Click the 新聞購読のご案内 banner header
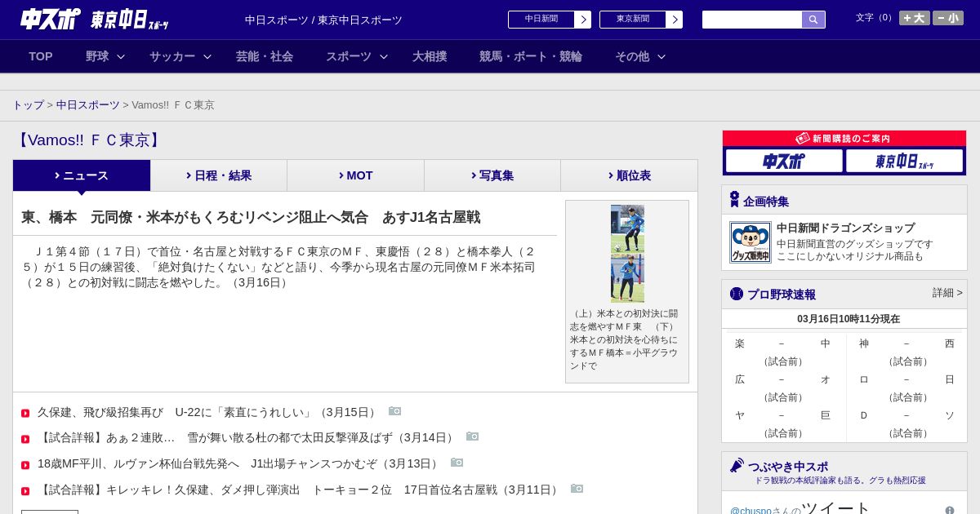 click(x=844, y=139)
